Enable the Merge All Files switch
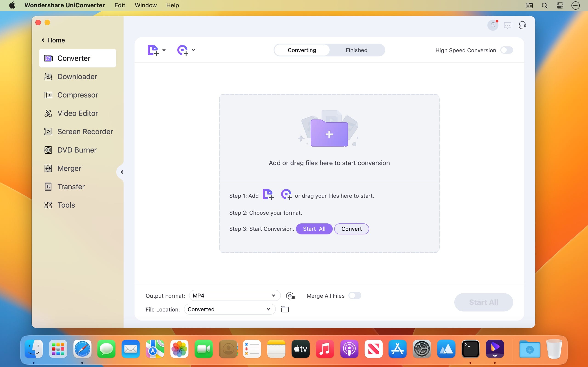The image size is (588, 367). [x=355, y=296]
